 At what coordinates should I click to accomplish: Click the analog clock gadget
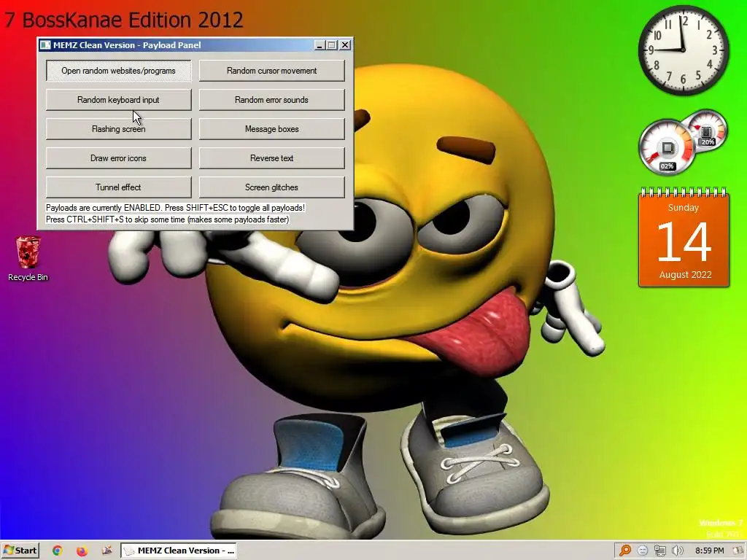(684, 50)
